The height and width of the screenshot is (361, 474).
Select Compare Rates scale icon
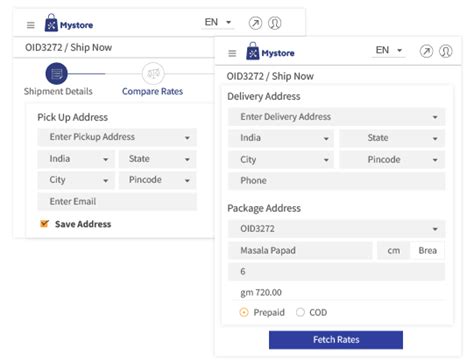click(x=153, y=73)
